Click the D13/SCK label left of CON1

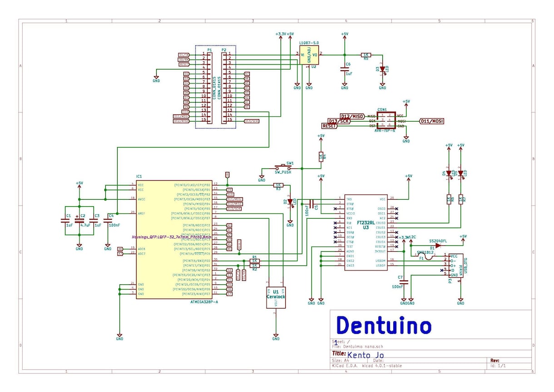click(340, 121)
